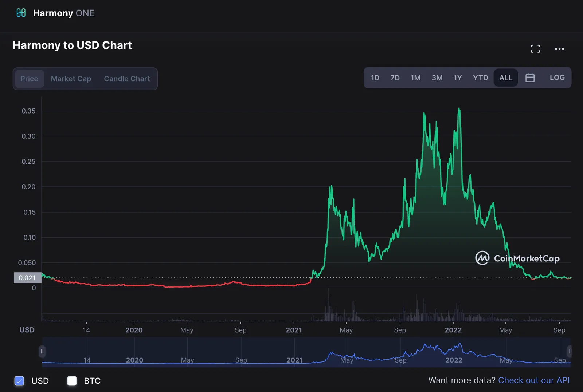583x392 pixels.
Task: Toggle LOG scale on the chart
Action: pos(557,78)
